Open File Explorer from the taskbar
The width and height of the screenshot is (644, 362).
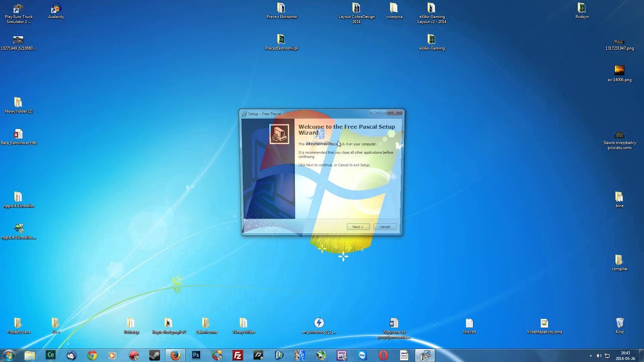point(30,355)
